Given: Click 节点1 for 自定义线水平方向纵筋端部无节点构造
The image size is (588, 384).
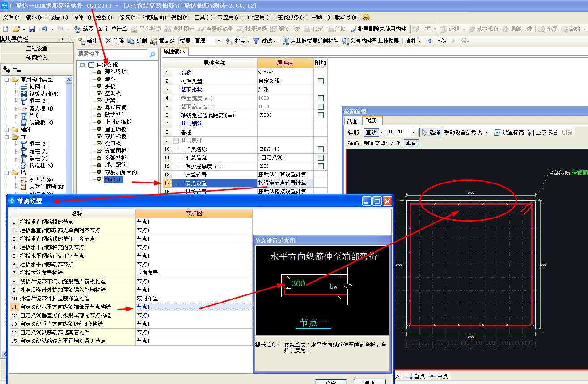Looking at the screenshot, I should pyautogui.click(x=194, y=307).
